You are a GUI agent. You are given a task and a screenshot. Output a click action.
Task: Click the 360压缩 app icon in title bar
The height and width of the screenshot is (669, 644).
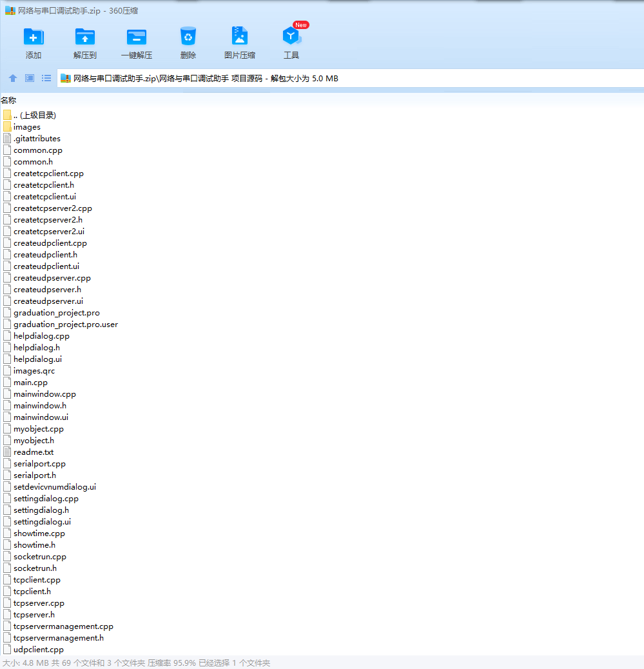coord(10,11)
